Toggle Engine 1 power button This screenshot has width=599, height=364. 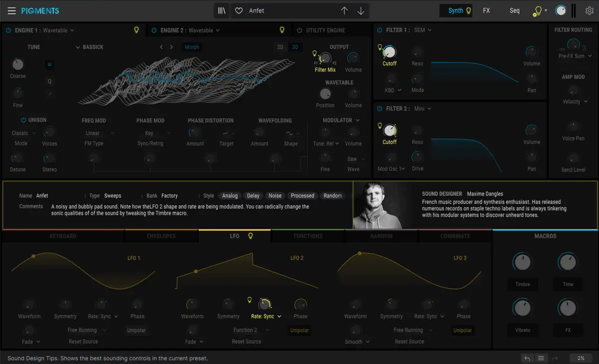(x=8, y=30)
